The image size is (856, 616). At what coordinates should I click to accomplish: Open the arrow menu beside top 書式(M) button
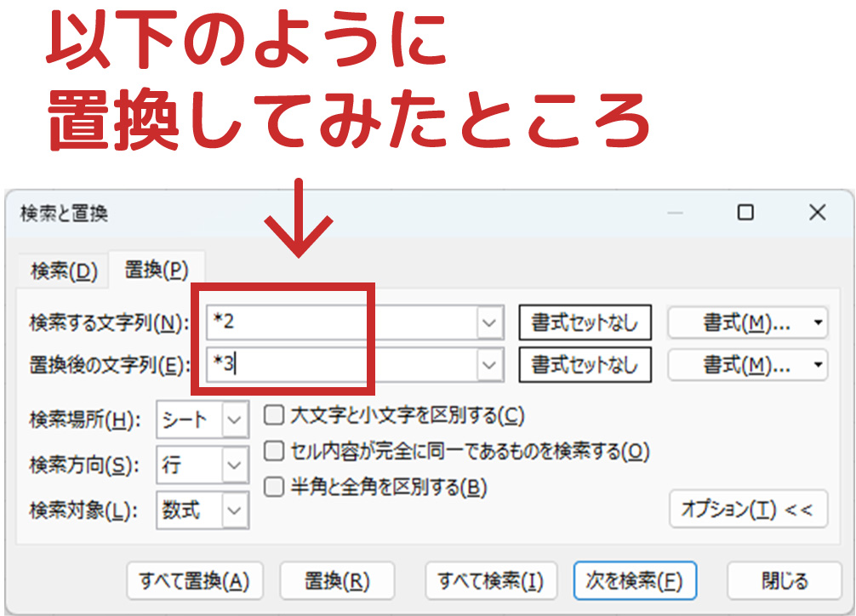818,322
